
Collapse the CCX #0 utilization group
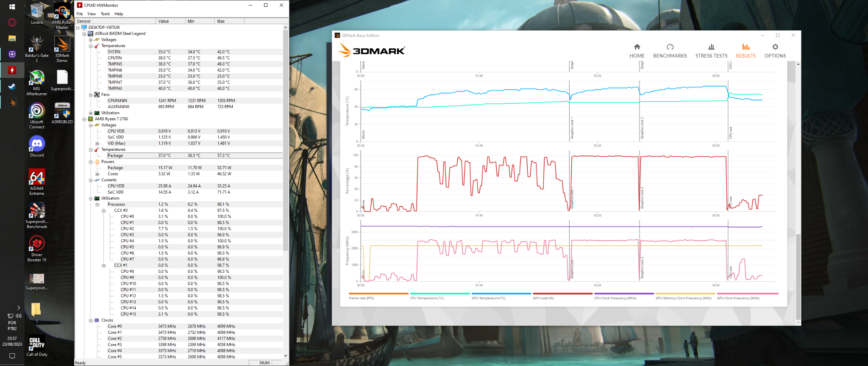103,211
